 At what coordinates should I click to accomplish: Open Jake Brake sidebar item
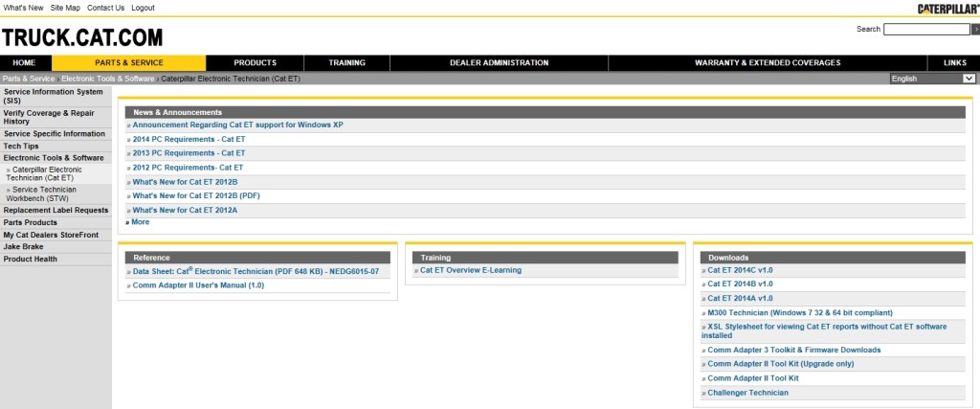point(56,247)
